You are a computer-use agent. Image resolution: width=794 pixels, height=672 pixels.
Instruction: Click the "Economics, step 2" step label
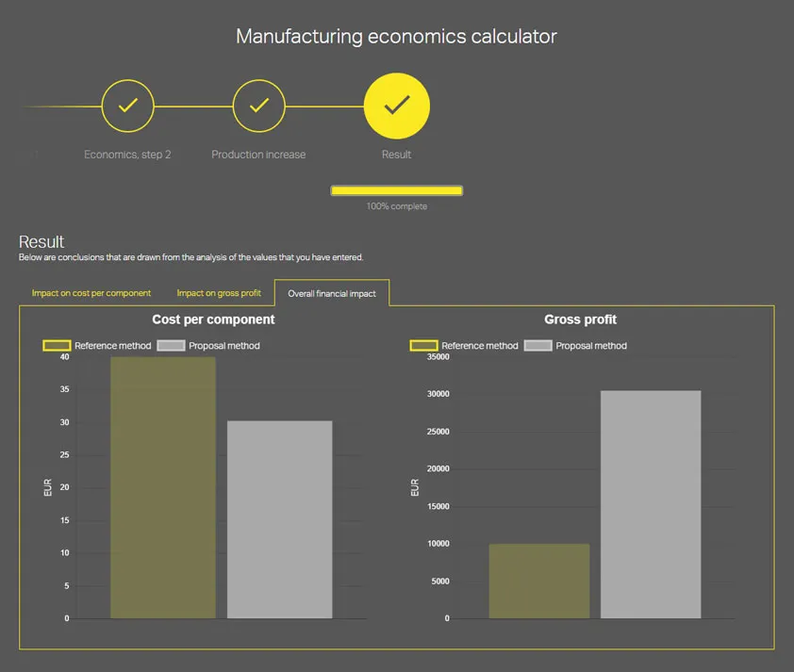(x=127, y=155)
